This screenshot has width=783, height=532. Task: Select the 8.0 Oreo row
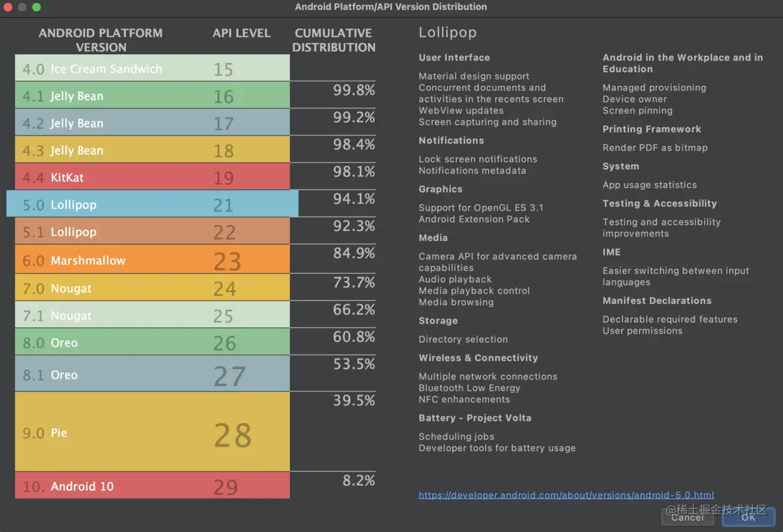[x=152, y=342]
